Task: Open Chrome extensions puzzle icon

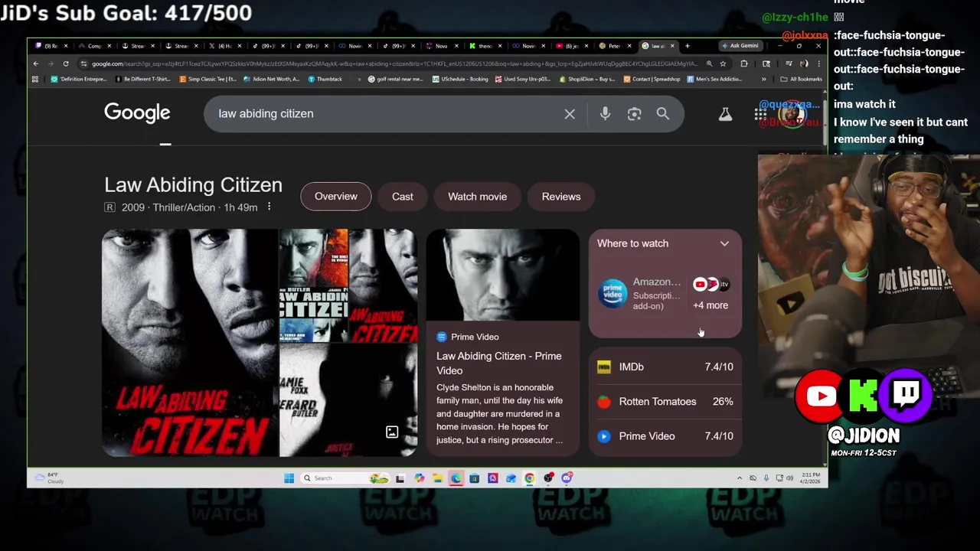Action: click(744, 64)
